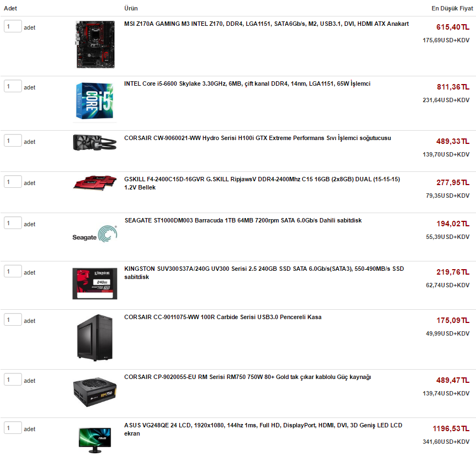Open the G.SKILL RipjawsV RAM image
The image size is (476, 457).
[95, 183]
